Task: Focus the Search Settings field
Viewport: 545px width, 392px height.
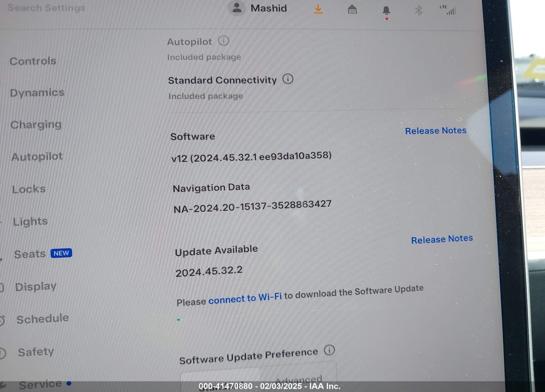Action: click(x=46, y=8)
